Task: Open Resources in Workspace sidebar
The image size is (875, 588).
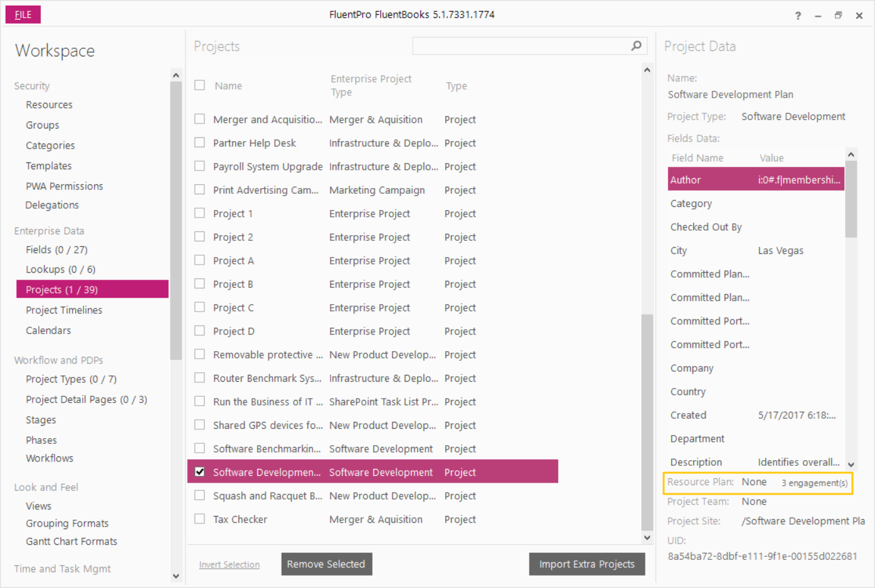Action: tap(49, 105)
